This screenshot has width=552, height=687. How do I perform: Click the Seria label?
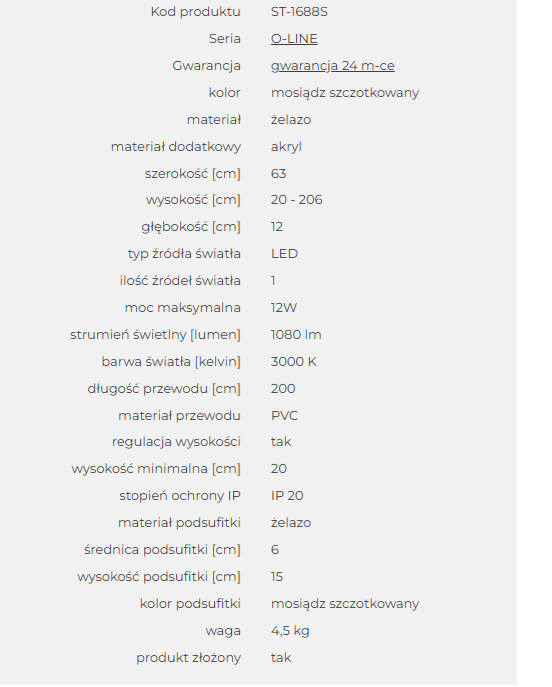pyautogui.click(x=225, y=39)
